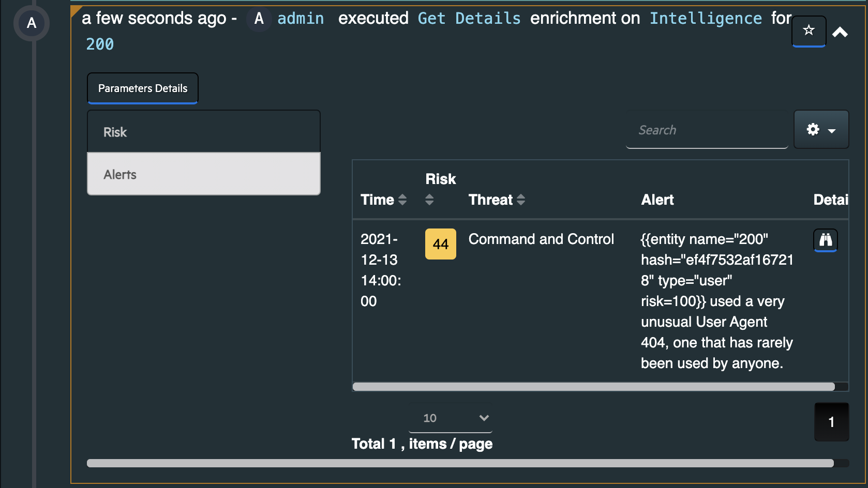The height and width of the screenshot is (488, 868).
Task: Sort table by Threat column
Action: click(521, 200)
